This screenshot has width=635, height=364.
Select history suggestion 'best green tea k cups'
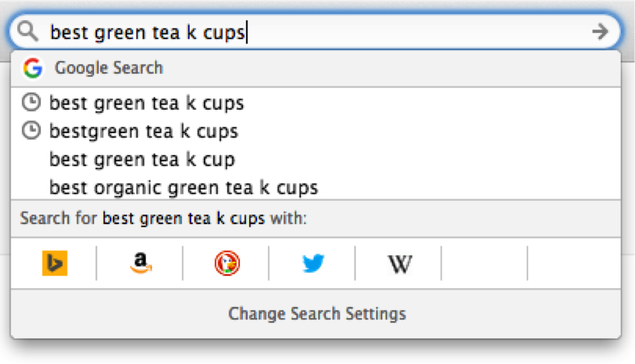(x=147, y=103)
